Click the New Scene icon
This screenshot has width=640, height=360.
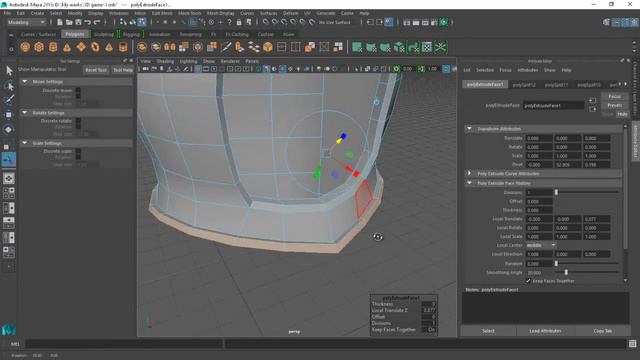[60, 22]
